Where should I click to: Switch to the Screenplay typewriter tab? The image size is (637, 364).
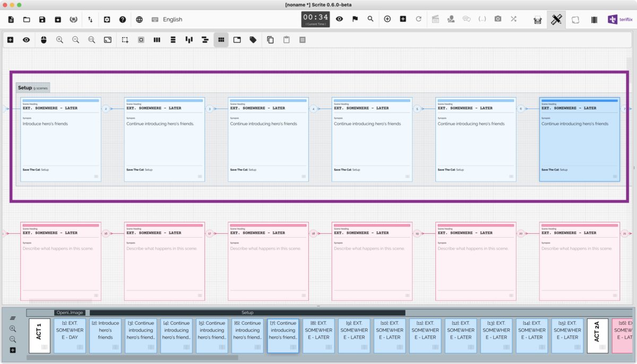538,20
